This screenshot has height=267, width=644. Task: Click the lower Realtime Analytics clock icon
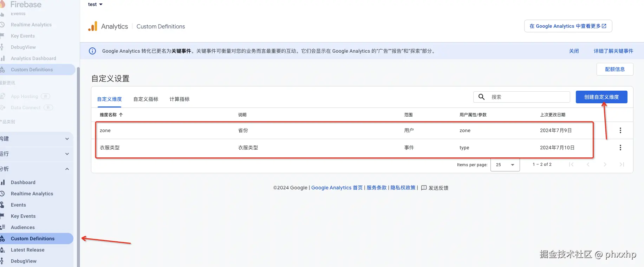[2, 194]
